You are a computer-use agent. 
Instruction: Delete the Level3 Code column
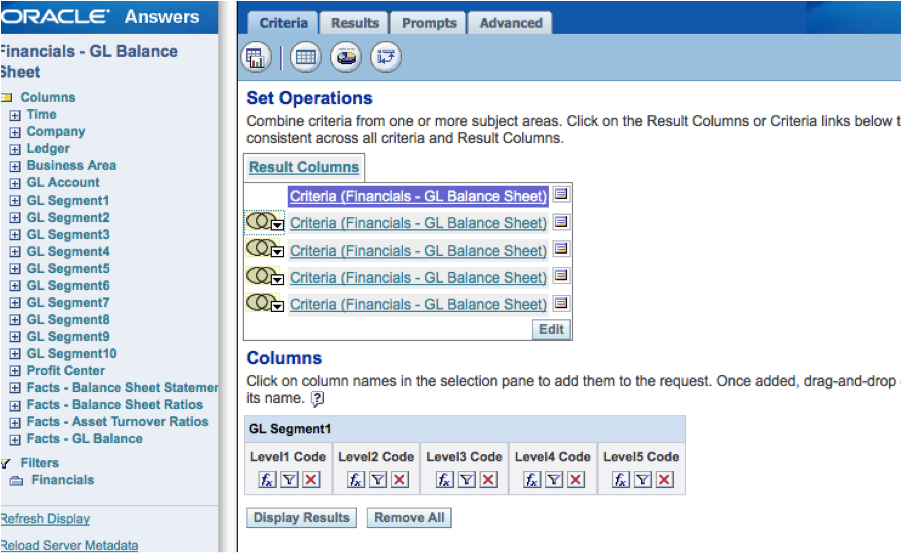click(x=488, y=479)
